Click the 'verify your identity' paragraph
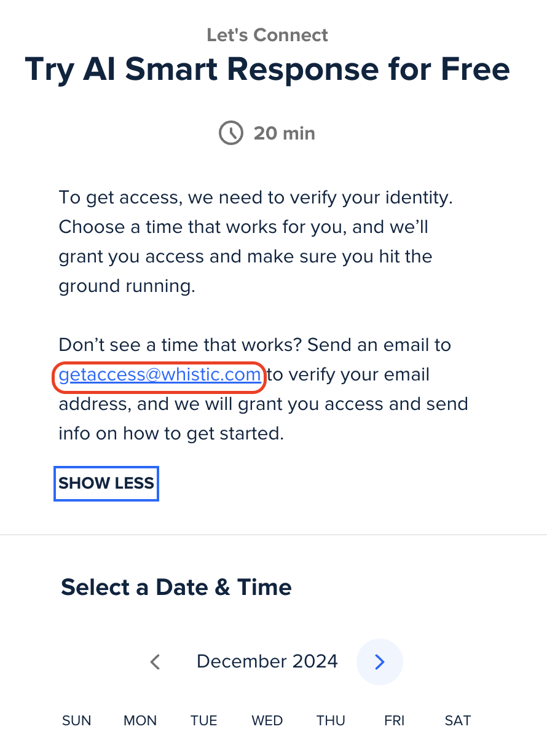The width and height of the screenshot is (547, 756). pos(259,242)
